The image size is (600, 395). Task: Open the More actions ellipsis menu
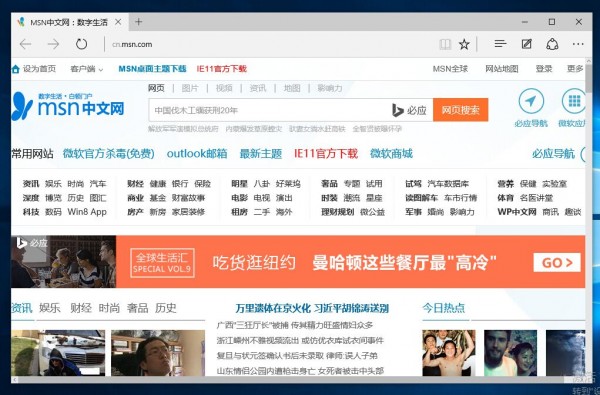click(578, 44)
